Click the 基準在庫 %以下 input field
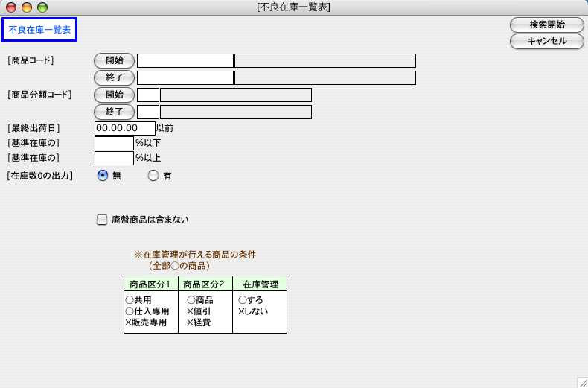Screen dimensions: 588x388 point(114,143)
